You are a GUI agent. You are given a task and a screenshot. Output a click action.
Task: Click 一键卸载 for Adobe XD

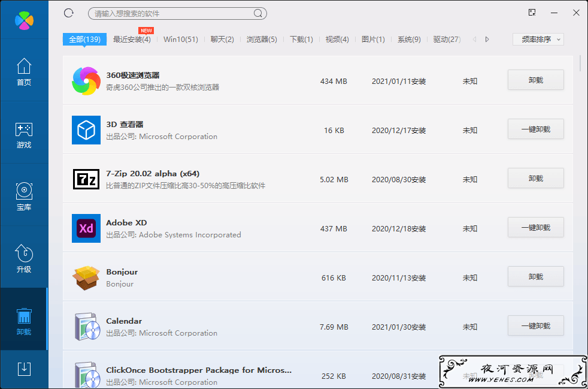pyautogui.click(x=536, y=228)
